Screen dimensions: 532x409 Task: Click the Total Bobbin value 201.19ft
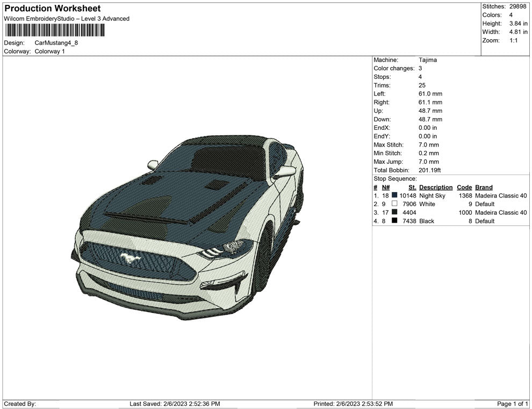430,170
